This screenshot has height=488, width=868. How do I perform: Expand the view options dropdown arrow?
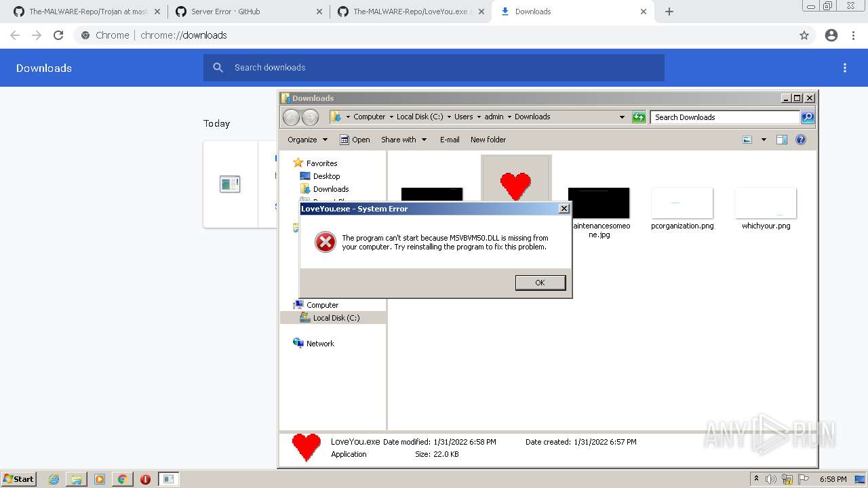764,140
